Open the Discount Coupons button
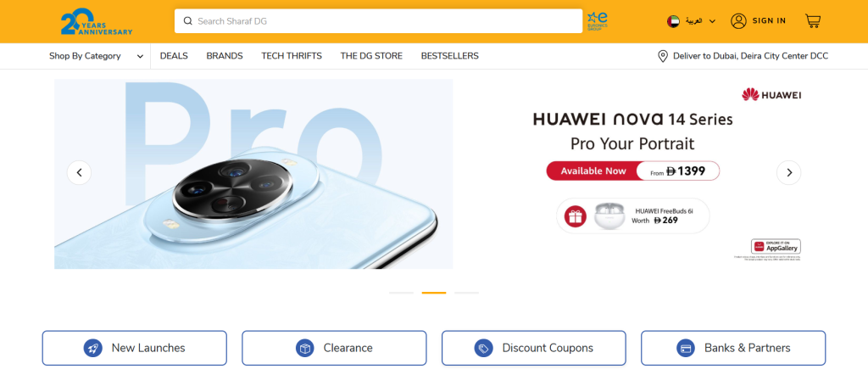 (534, 348)
